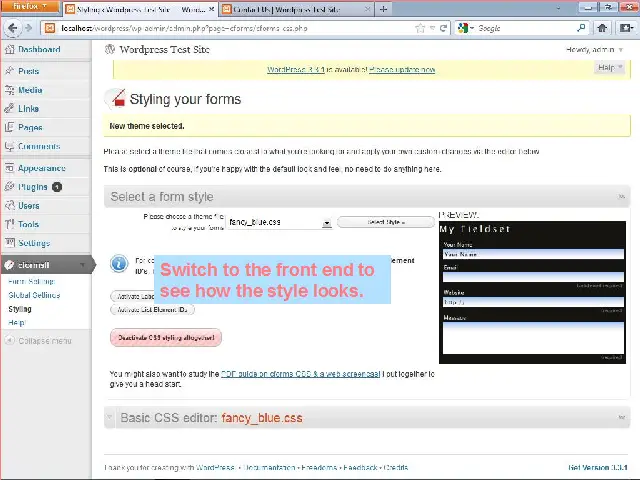The width and height of the screenshot is (640, 480).
Task: Go forward with the browser forward arrow
Action: point(28,28)
